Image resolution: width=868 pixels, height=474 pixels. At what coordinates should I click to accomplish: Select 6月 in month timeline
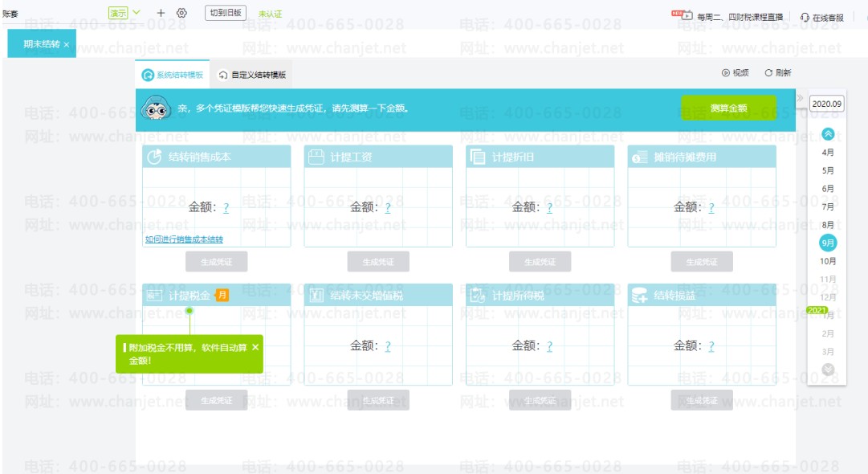click(828, 189)
